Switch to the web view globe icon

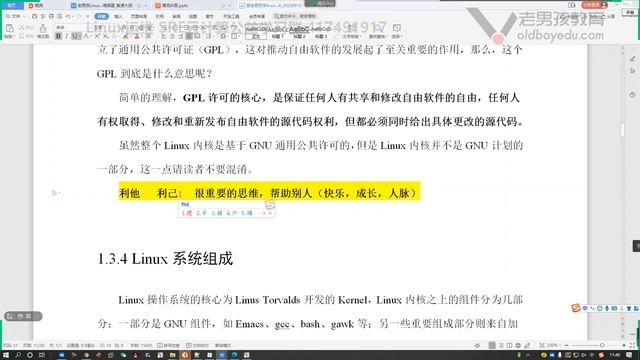(518, 345)
